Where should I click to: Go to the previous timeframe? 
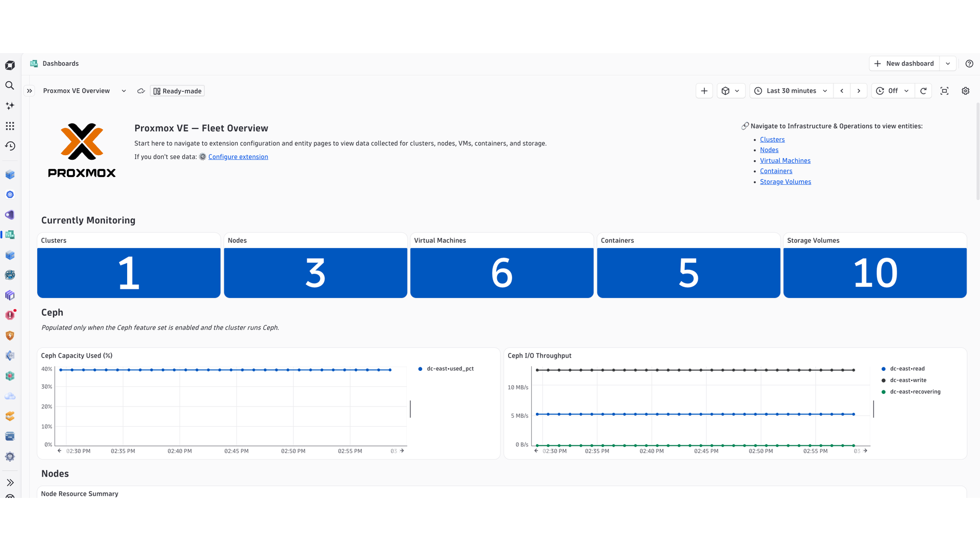click(842, 91)
